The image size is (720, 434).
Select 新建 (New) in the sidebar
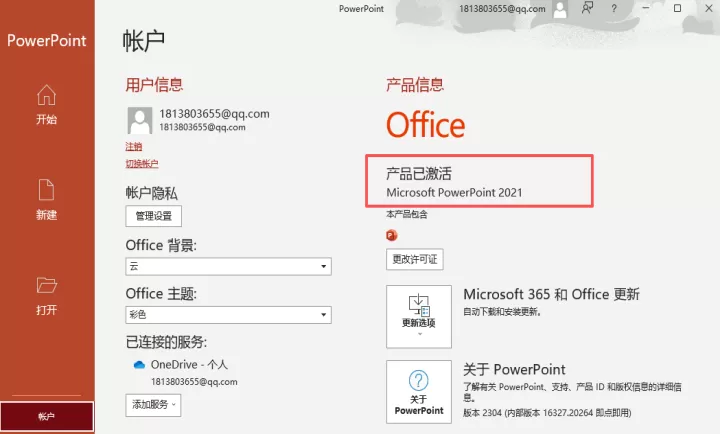(x=46, y=200)
